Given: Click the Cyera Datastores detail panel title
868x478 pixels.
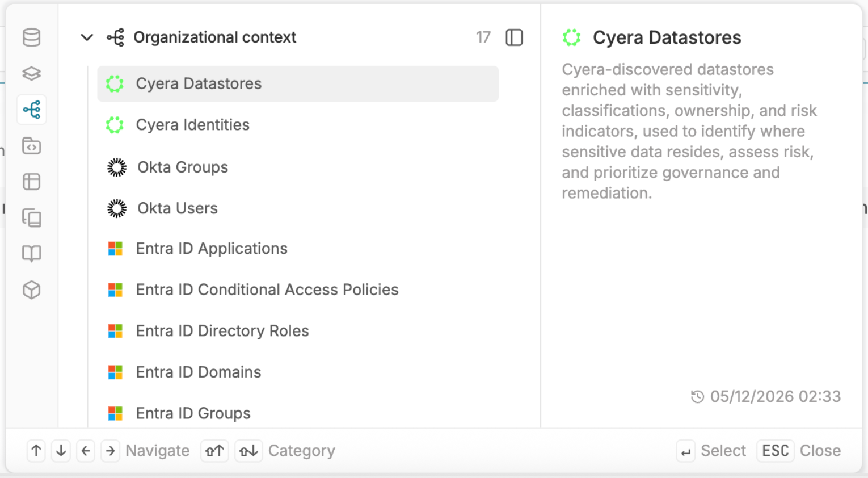Looking at the screenshot, I should (x=667, y=37).
